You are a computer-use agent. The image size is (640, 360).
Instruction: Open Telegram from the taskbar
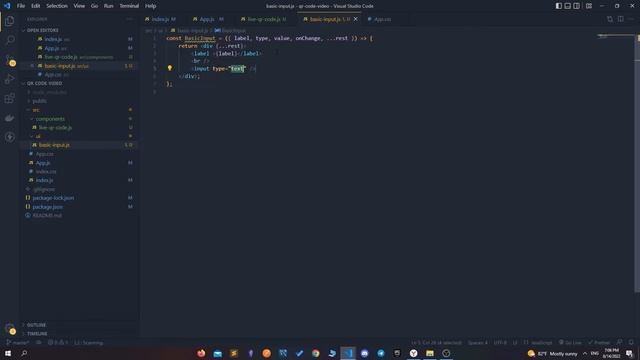pos(381,353)
